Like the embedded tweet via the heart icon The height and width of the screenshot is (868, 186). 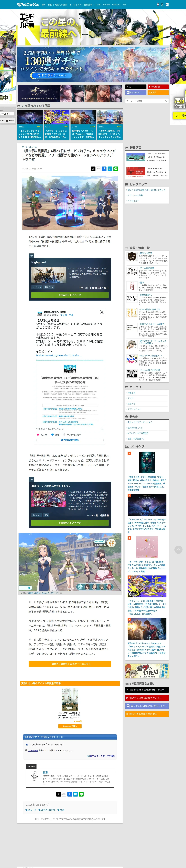tap(38, 435)
